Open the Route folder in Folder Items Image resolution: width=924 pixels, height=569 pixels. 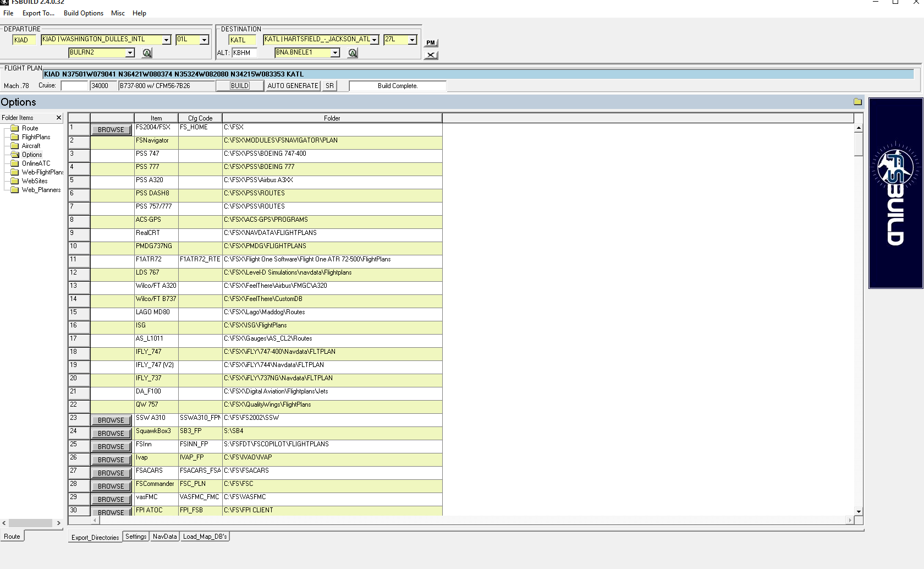pyautogui.click(x=30, y=128)
